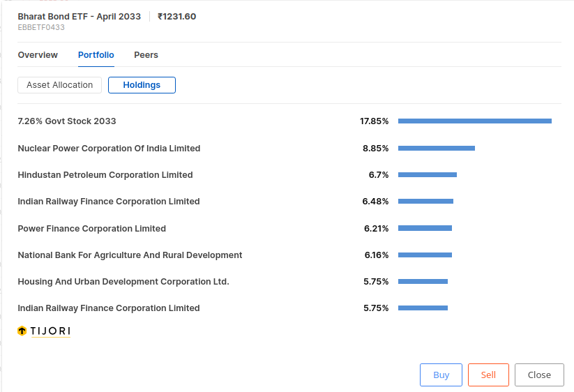Select Nuclear Power Corporation Of India Limited
The image size is (574, 392).
(109, 149)
